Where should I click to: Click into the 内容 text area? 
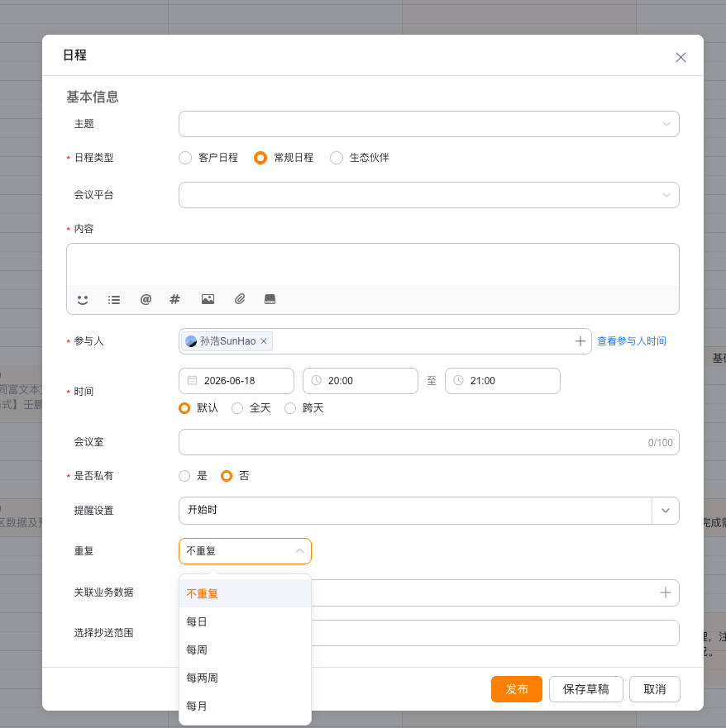373,264
